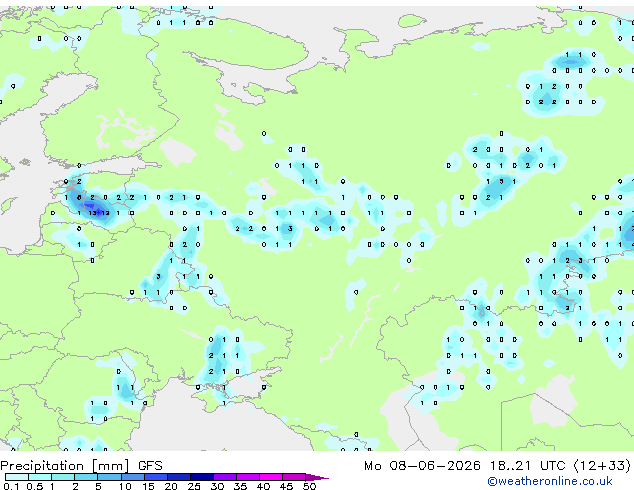Select the 5–10 mm legend color box
Image resolution: width=634 pixels, height=490 pixels.
tap(109, 477)
